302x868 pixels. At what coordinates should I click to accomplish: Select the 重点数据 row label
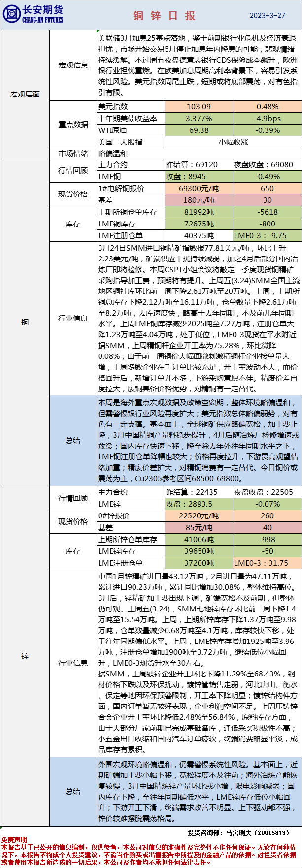pos(73,124)
